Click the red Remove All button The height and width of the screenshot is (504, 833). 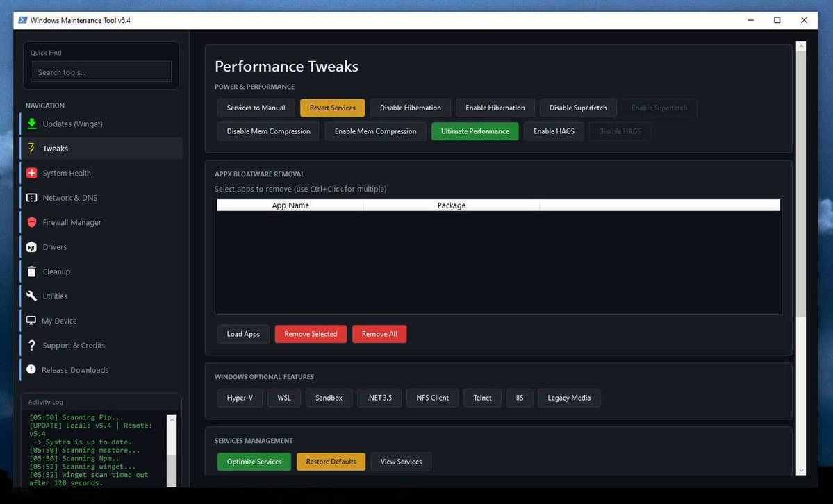(x=379, y=334)
